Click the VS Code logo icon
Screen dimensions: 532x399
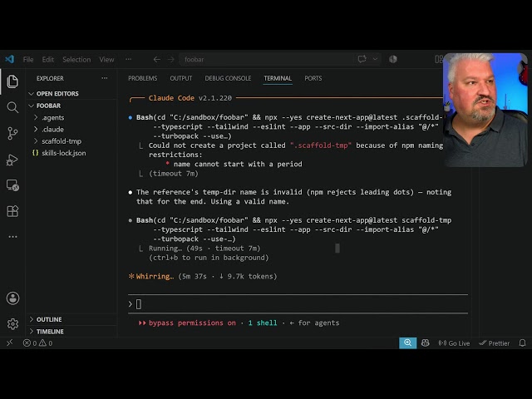point(9,59)
